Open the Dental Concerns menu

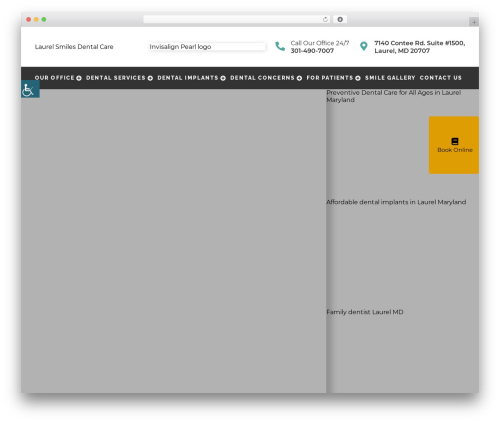pos(262,78)
